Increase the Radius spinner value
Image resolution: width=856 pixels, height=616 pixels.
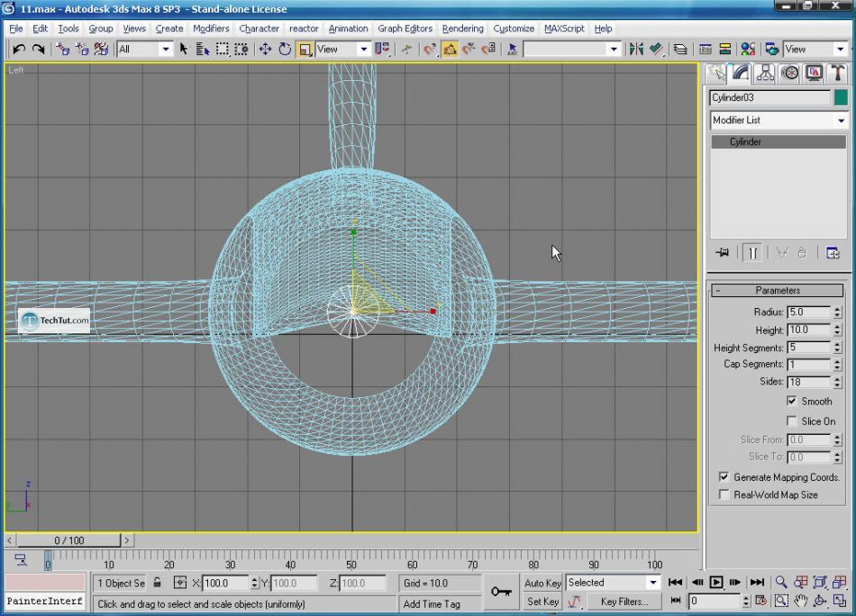tap(837, 309)
